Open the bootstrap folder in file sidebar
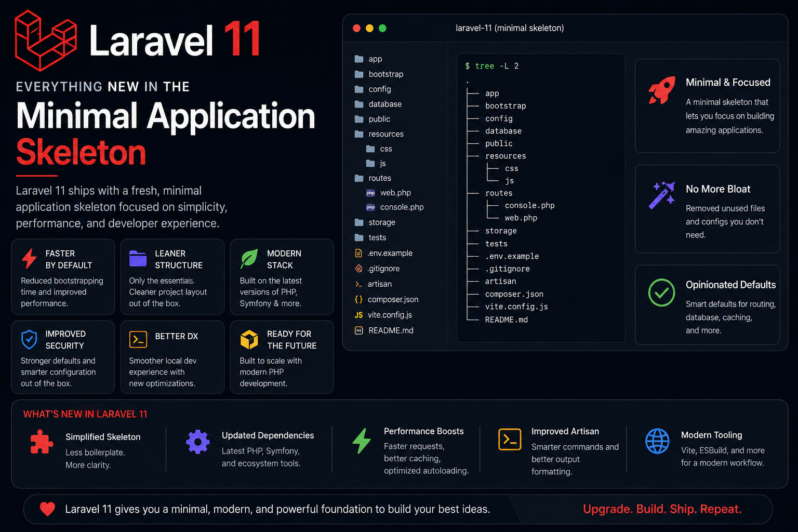Screen dimensions: 798x532 click(379, 74)
